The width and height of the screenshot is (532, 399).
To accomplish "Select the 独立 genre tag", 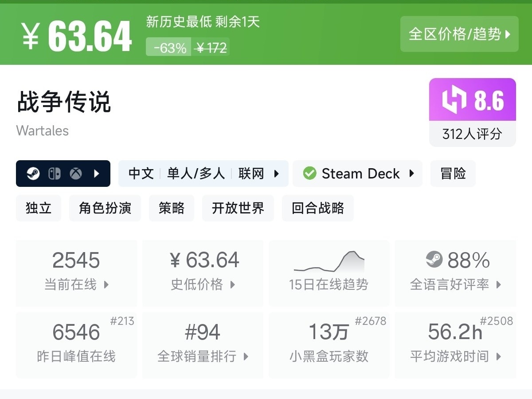I will (39, 208).
